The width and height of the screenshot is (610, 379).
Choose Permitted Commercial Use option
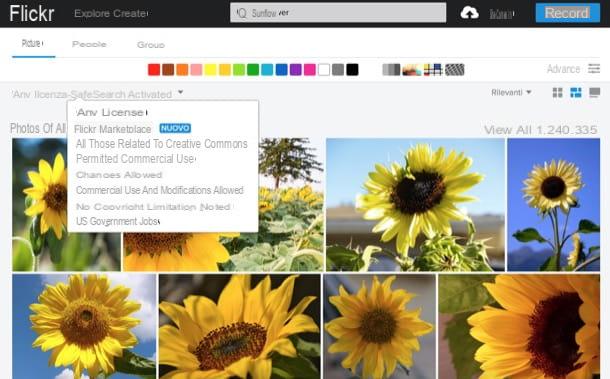tap(136, 159)
